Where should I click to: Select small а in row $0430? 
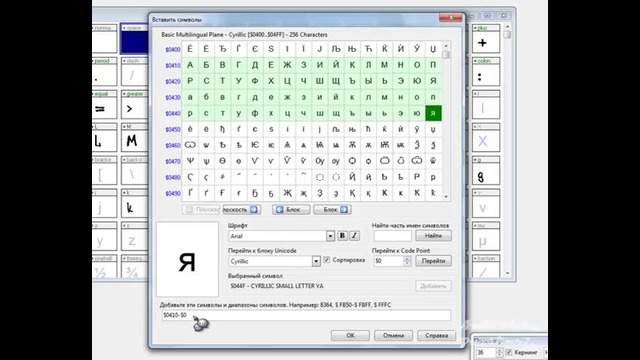pos(190,97)
